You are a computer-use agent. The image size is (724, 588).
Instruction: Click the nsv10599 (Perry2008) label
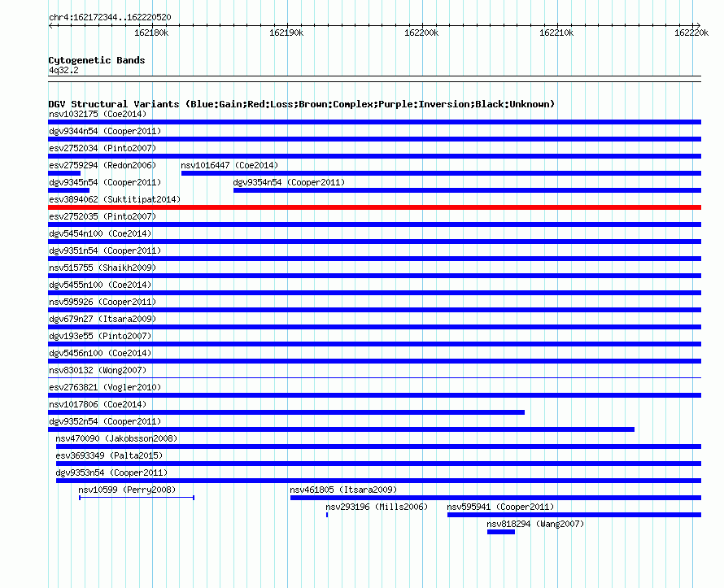(127, 490)
